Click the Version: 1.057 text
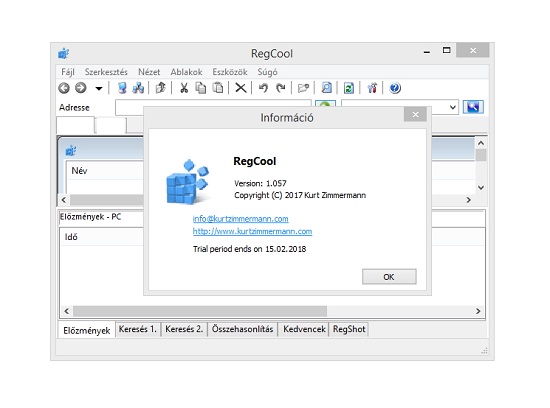 click(260, 183)
